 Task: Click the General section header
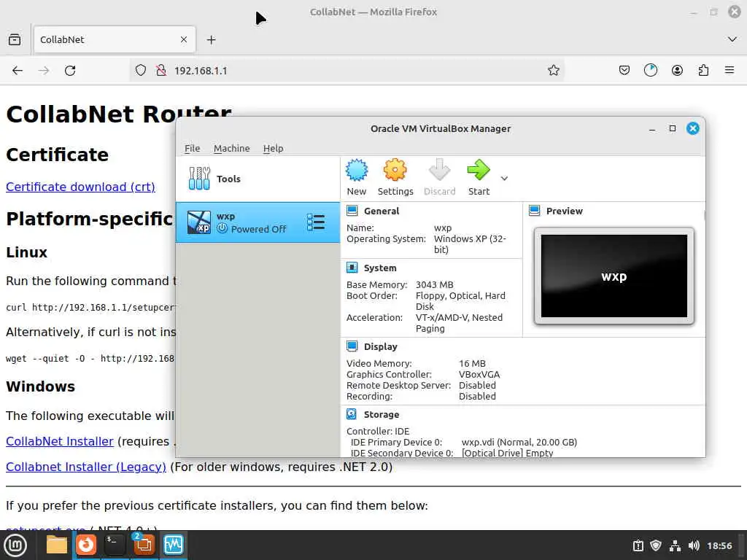pos(381,211)
